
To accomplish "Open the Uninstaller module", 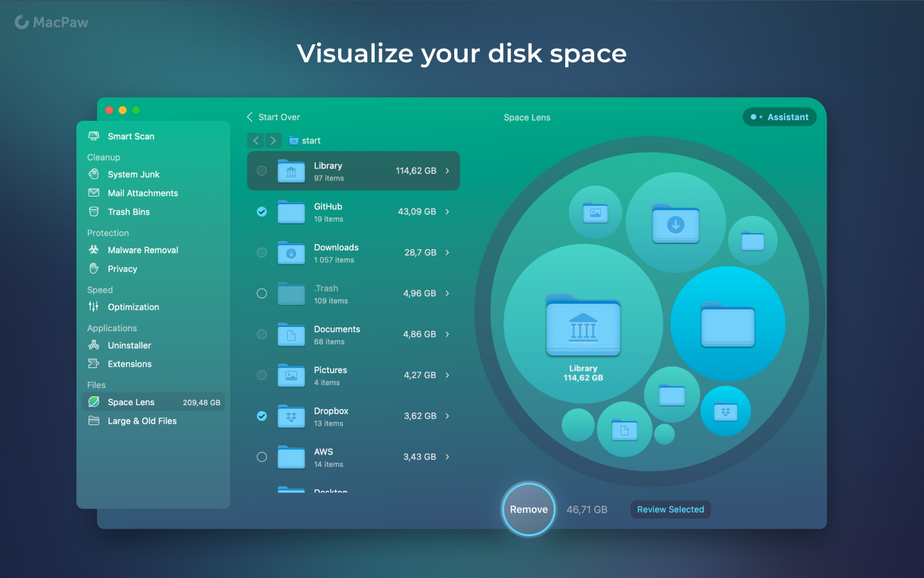I will click(x=153, y=345).
